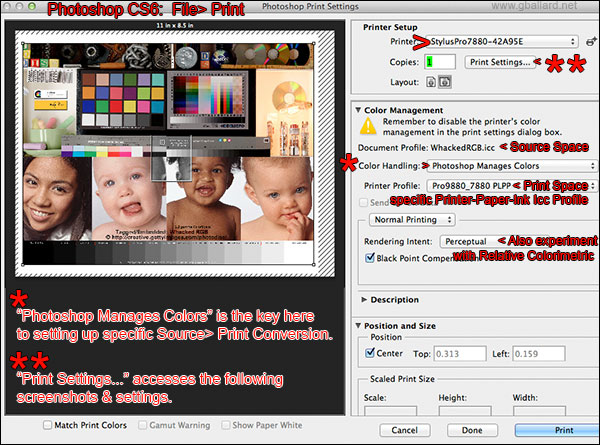Screen dimensions: 600x445
Task: Uncheck the Center position checkbox
Action: pyautogui.click(x=370, y=353)
